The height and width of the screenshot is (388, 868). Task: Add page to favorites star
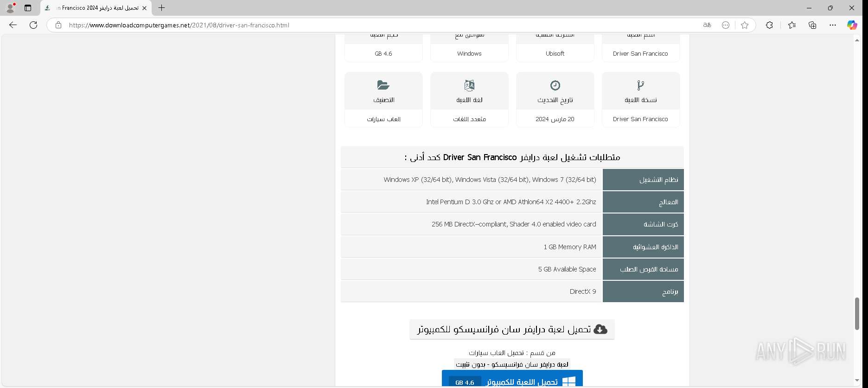tap(745, 25)
